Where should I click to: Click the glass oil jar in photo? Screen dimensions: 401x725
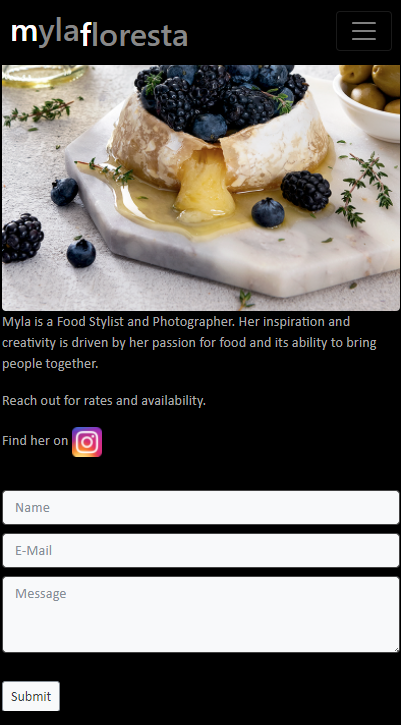(x=44, y=75)
